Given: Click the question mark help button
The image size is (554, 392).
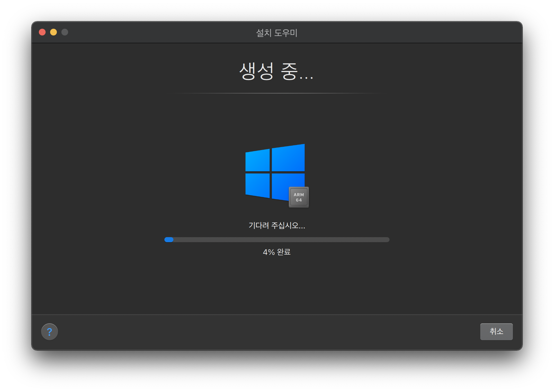Looking at the screenshot, I should [50, 332].
